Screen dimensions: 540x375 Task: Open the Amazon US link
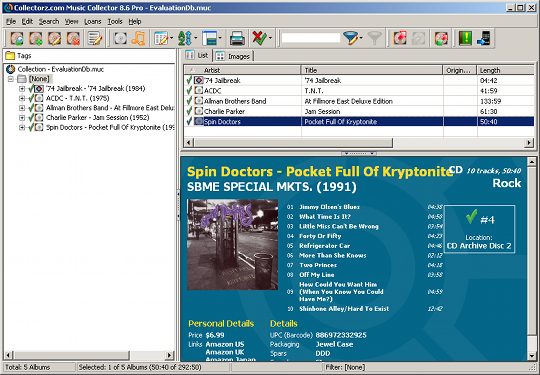point(225,344)
